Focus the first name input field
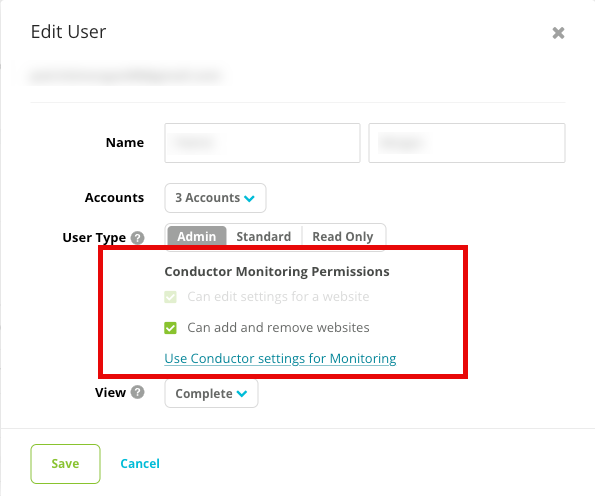This screenshot has width=595, height=496. point(262,143)
